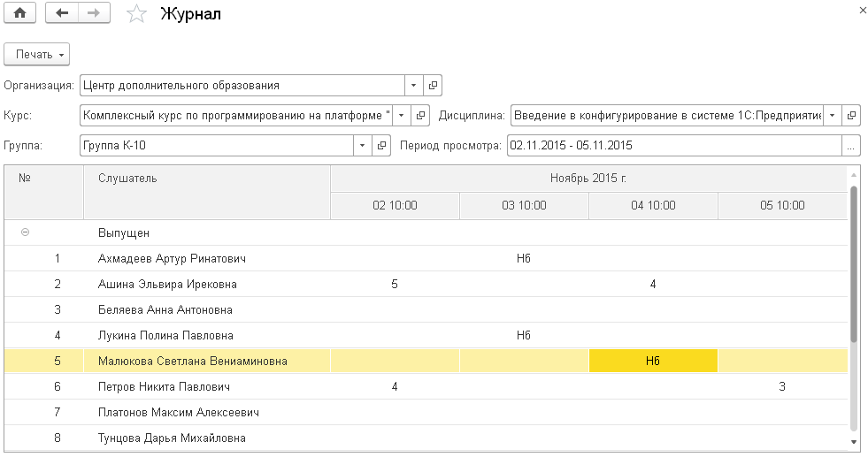Go back with the left arrow
Screen dimensions: 868x457
pos(61,13)
